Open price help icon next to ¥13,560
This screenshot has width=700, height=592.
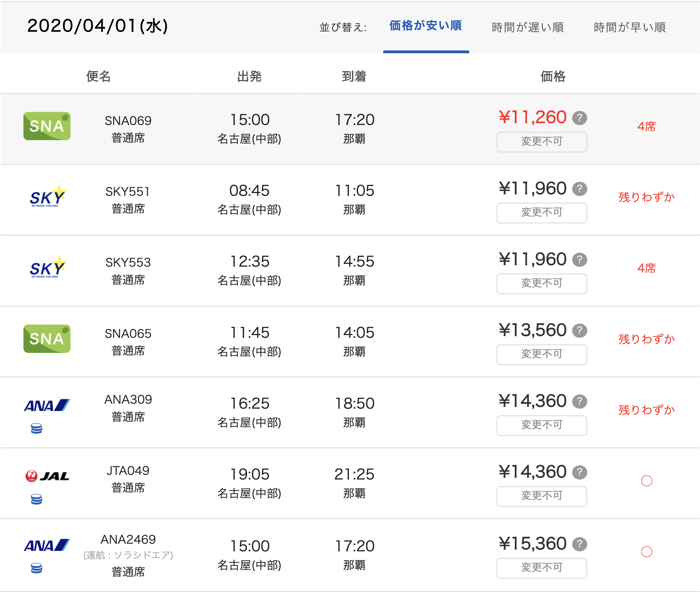click(579, 331)
